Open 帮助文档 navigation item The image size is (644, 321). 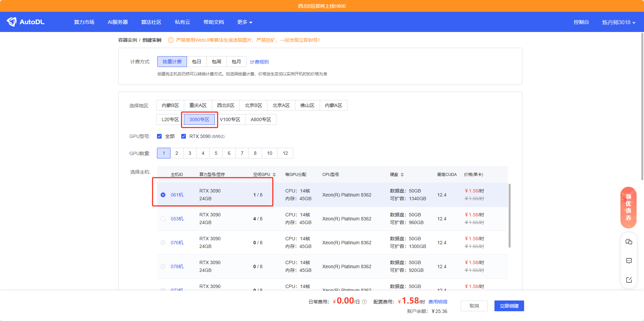(x=214, y=22)
